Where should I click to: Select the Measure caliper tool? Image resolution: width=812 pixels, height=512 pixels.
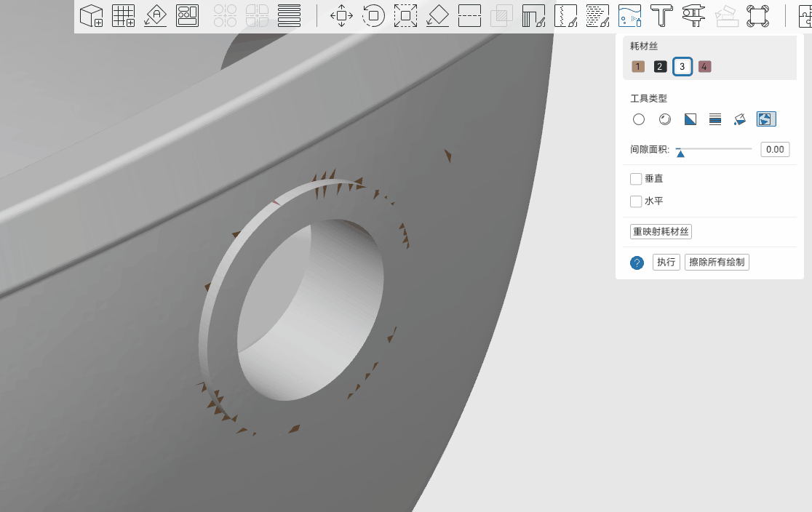(x=693, y=15)
